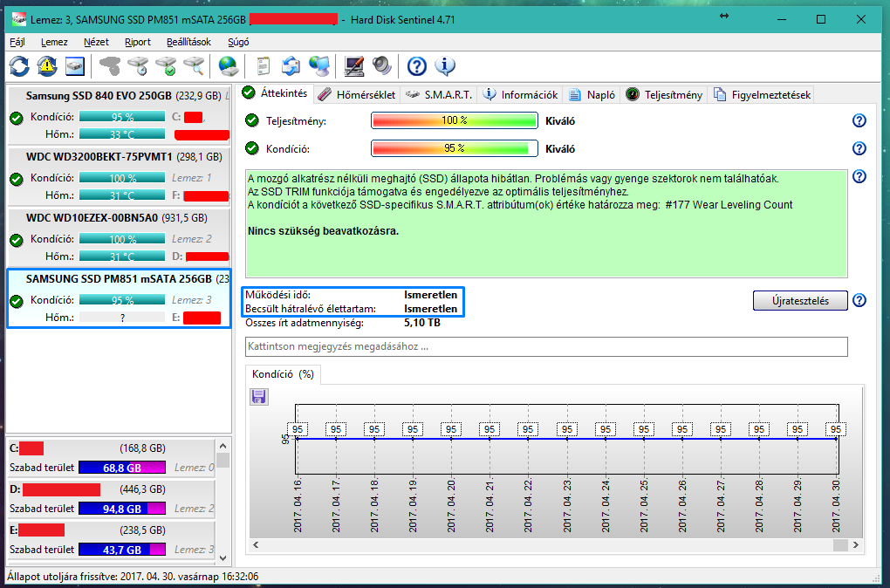Click partition list scroll up arrow
The width and height of the screenshot is (890, 588).
click(x=223, y=446)
